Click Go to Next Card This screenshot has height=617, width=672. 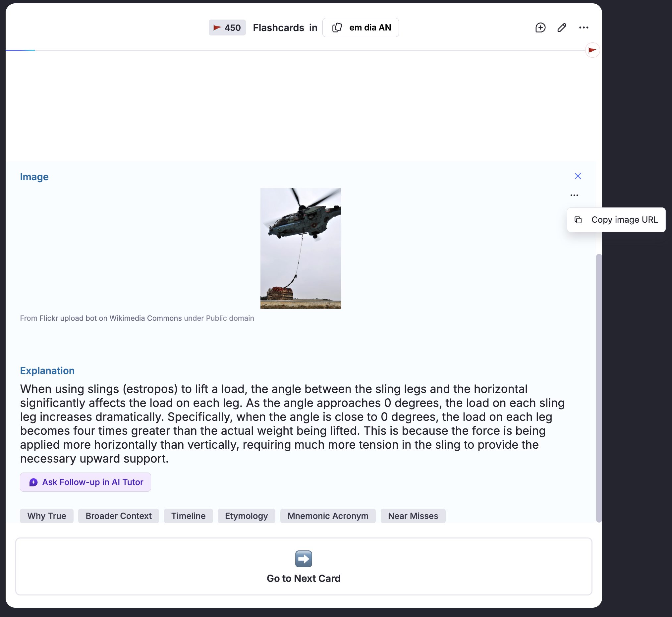tap(304, 567)
